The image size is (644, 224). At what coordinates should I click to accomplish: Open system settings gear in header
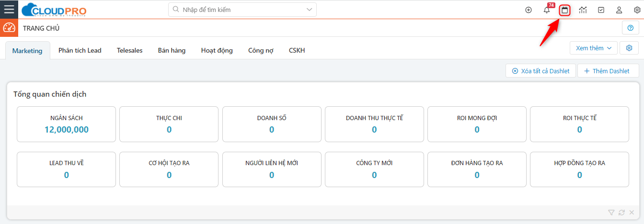pyautogui.click(x=637, y=10)
